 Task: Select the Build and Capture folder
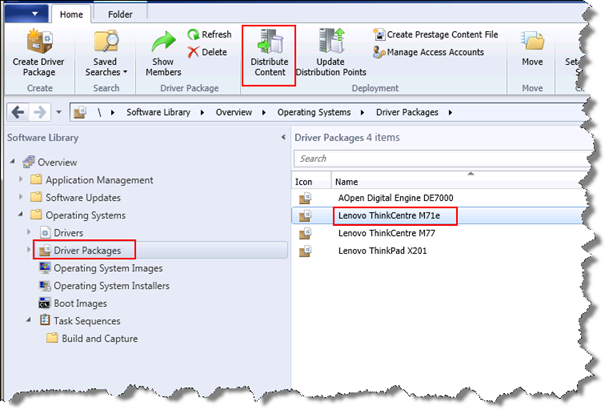(x=100, y=339)
